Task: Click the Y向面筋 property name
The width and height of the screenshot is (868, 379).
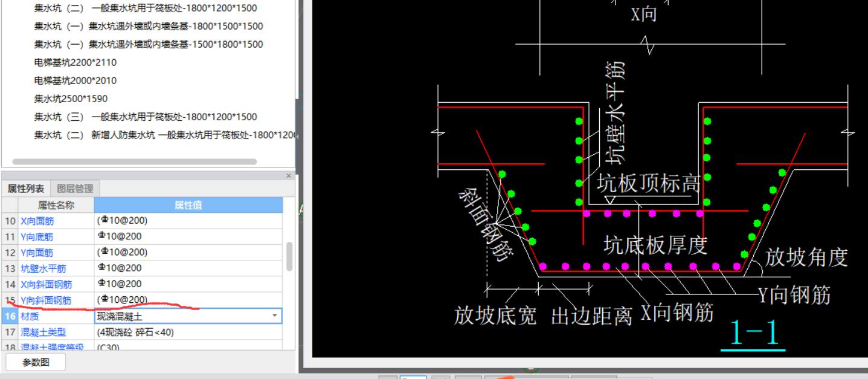Action: (x=37, y=252)
